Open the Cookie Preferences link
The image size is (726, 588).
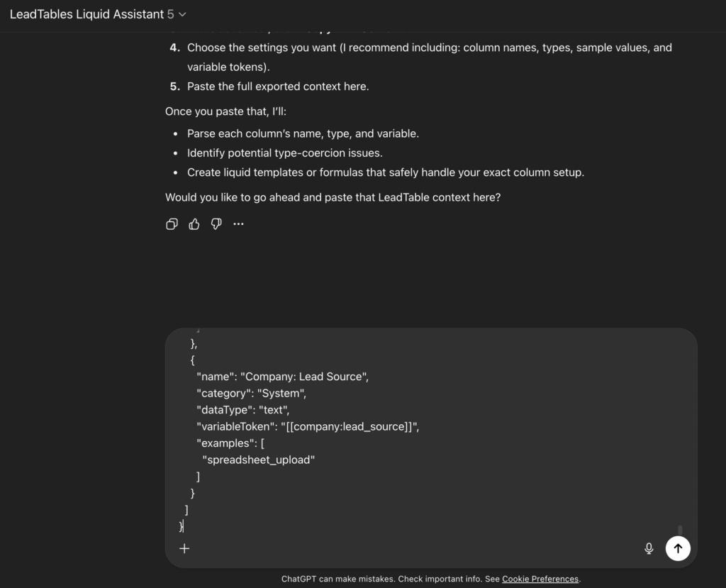tap(540, 579)
